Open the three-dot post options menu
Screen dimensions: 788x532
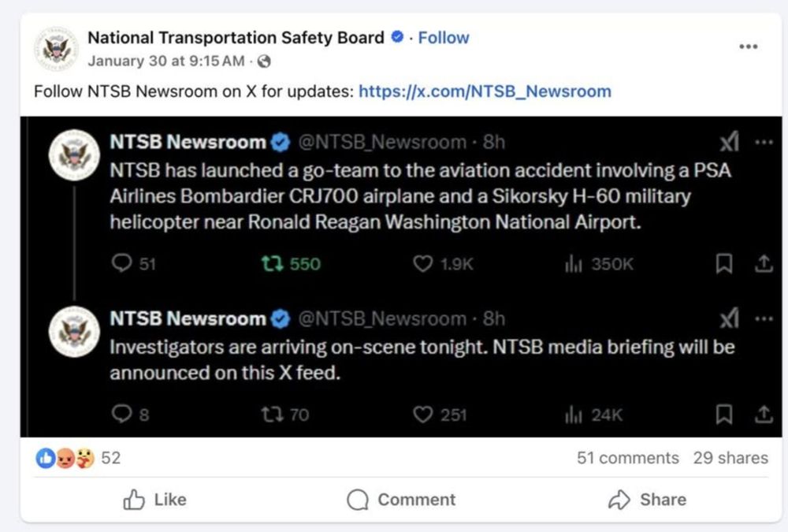tap(748, 47)
